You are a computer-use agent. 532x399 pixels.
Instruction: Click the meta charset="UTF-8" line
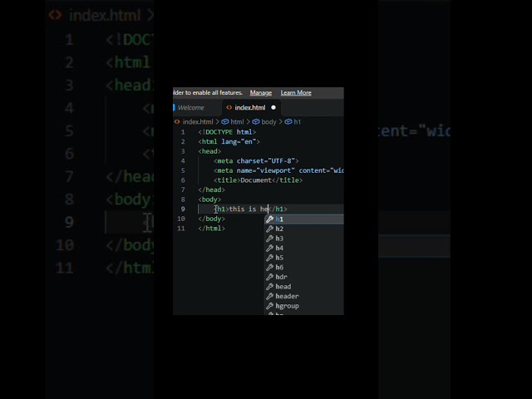(x=256, y=160)
